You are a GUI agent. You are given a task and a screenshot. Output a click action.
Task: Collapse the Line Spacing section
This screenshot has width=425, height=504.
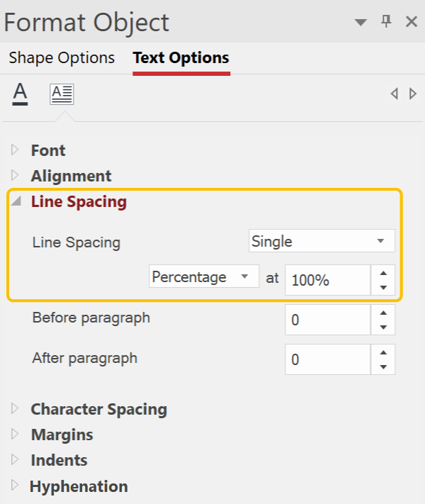(16, 201)
